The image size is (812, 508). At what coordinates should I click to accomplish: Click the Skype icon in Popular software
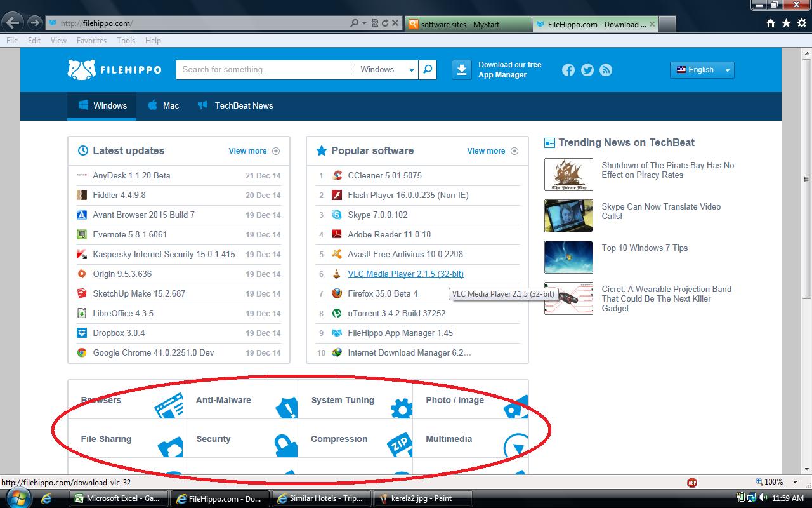[x=337, y=215]
